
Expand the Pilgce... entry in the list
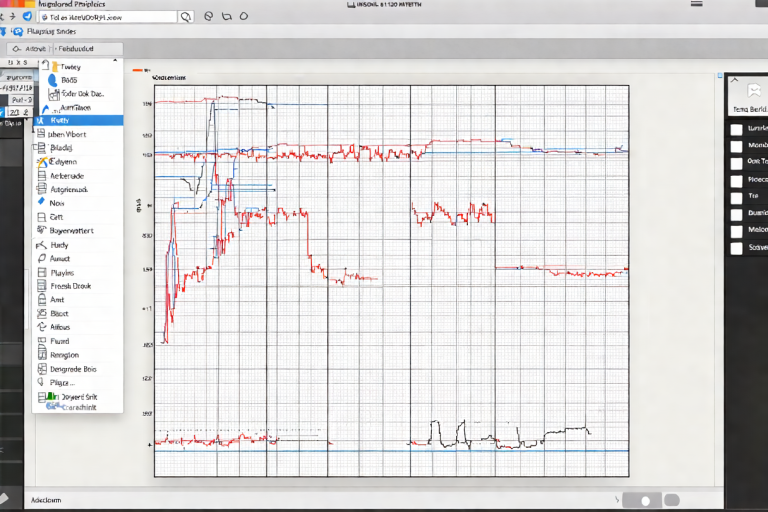[62, 382]
